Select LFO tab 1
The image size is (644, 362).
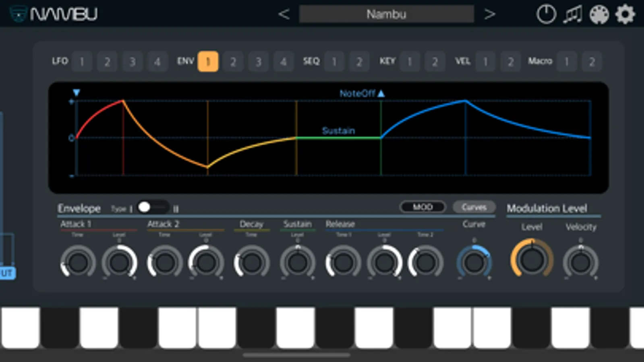click(x=82, y=62)
